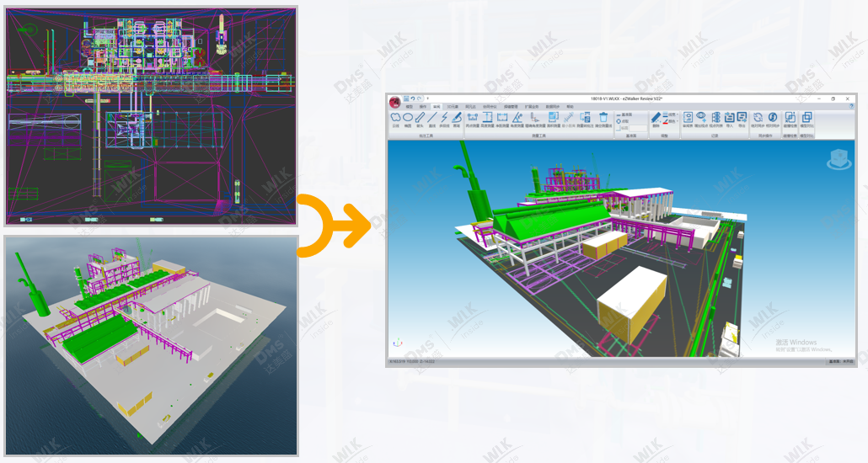Switch to the 扩展业务 ribbon tab
The width and height of the screenshot is (868, 463).
(532, 107)
